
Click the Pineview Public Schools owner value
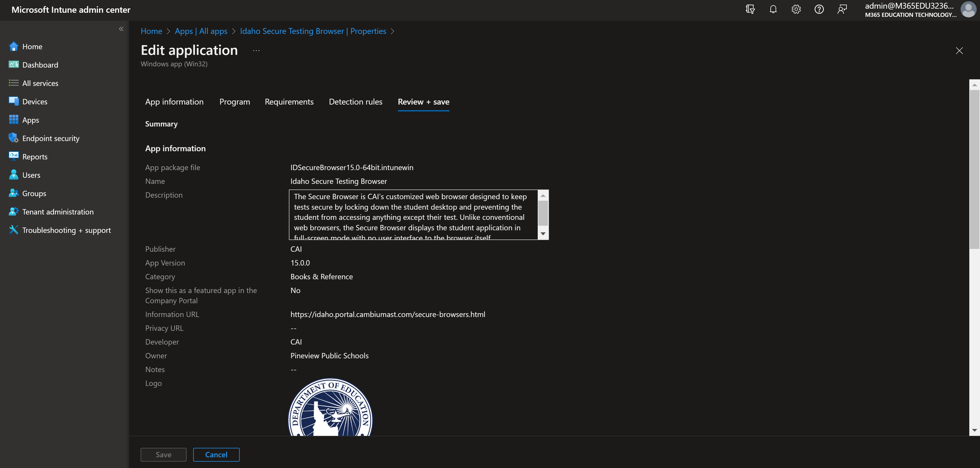pos(329,356)
